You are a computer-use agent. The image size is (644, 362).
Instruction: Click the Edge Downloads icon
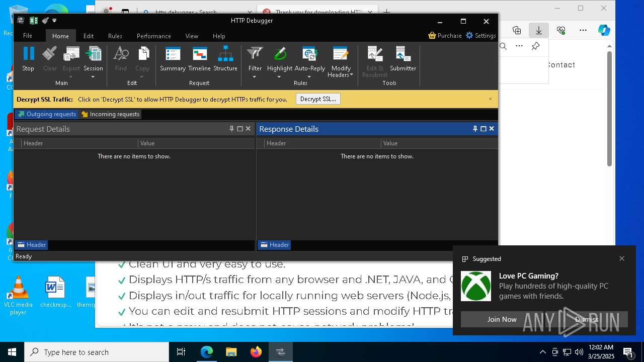(539, 30)
